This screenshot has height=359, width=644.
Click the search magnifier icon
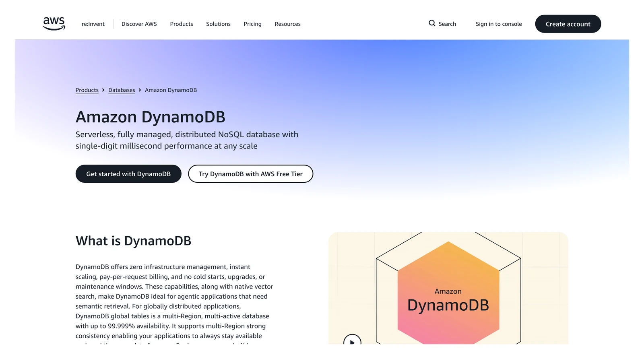pos(432,23)
